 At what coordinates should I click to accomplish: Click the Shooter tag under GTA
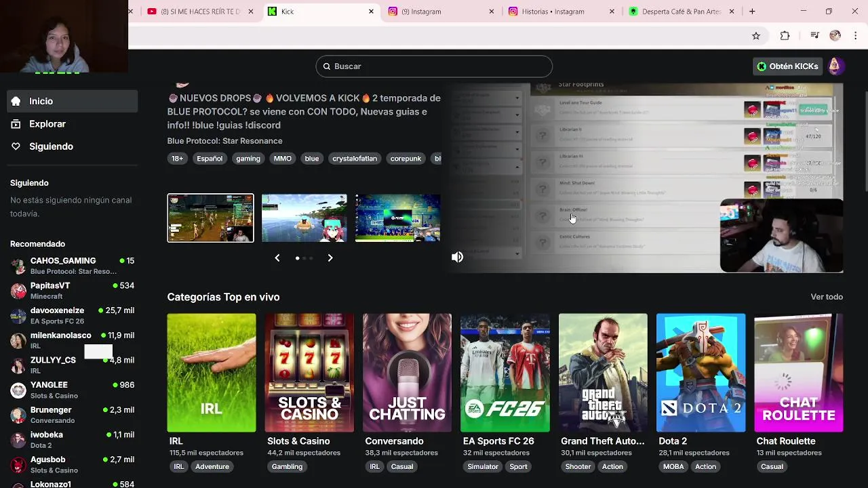(578, 466)
